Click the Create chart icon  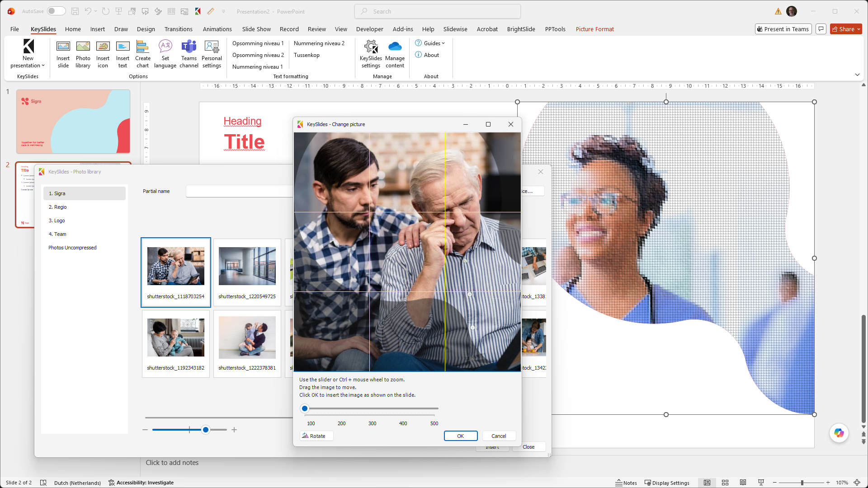[x=143, y=54]
